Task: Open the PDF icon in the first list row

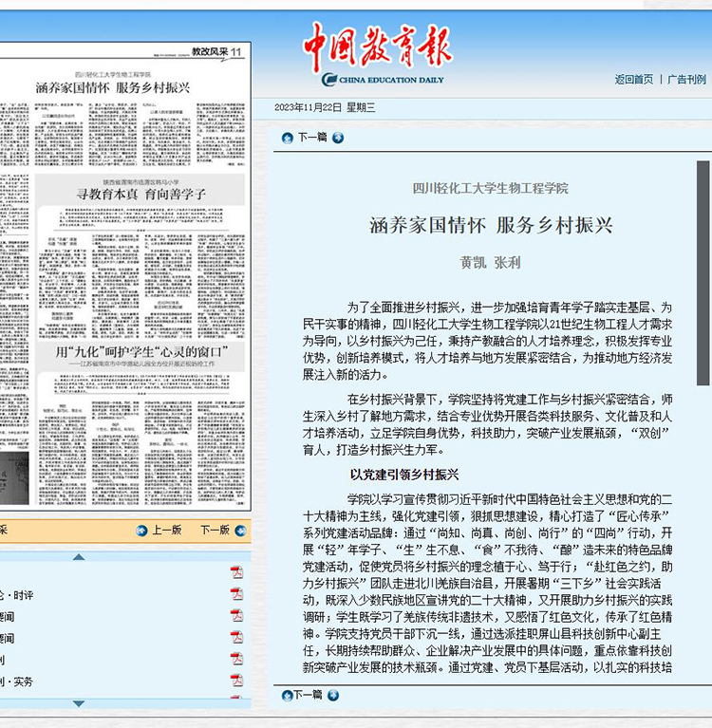Action: click(x=236, y=572)
